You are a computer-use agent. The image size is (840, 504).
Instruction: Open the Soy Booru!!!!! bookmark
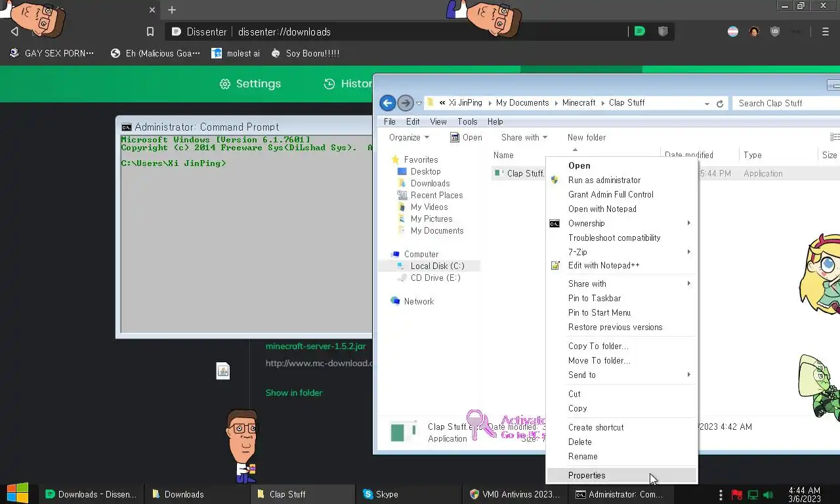coord(305,53)
